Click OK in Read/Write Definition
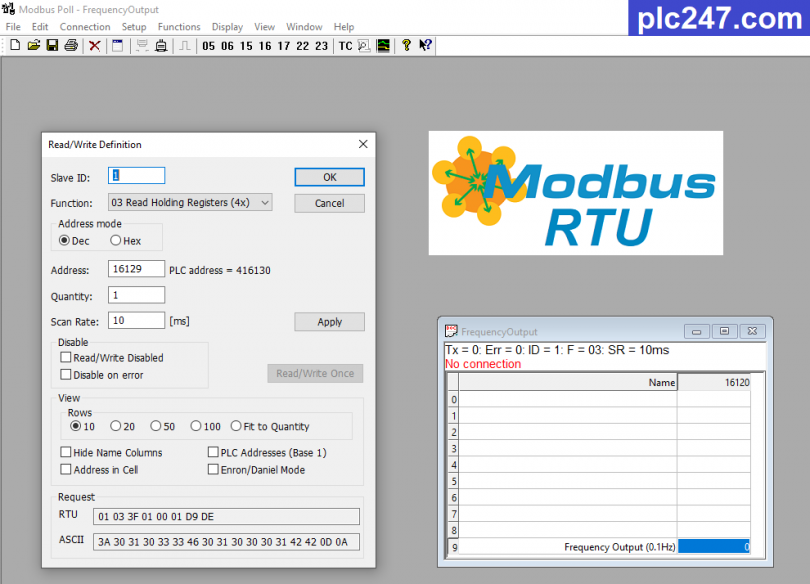The width and height of the screenshot is (810, 584). (x=330, y=177)
